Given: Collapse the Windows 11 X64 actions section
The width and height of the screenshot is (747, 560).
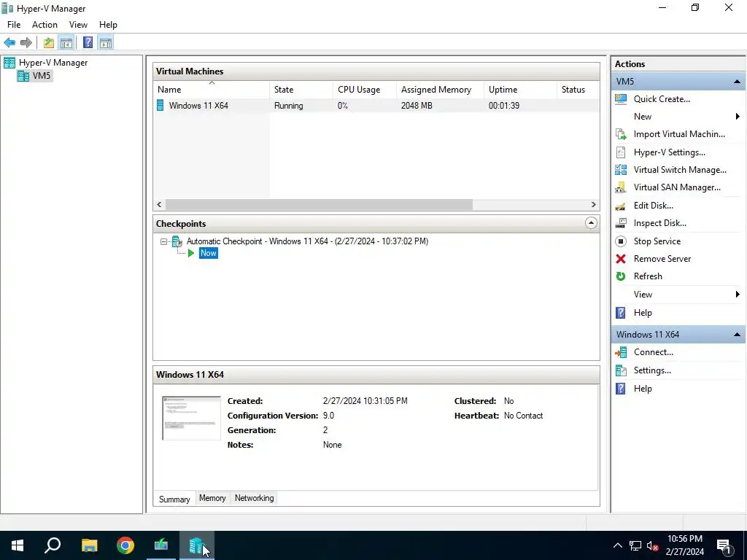Looking at the screenshot, I should click(x=737, y=335).
